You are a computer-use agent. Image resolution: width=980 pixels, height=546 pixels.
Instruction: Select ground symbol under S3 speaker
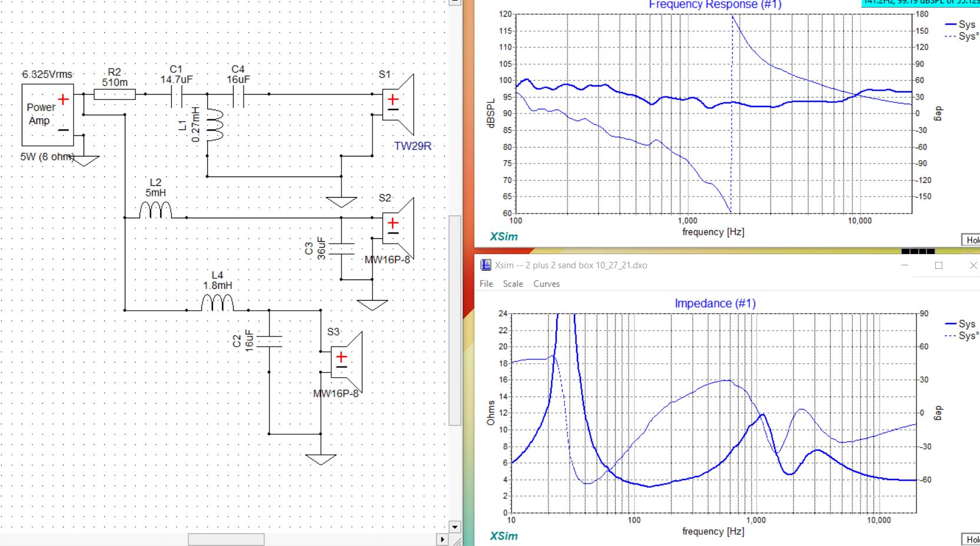tap(321, 459)
